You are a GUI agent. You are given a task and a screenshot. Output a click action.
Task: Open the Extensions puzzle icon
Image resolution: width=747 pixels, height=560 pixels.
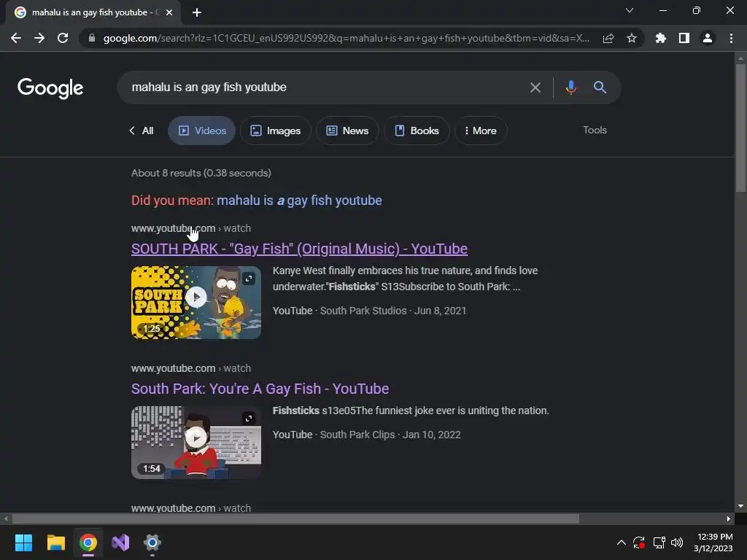click(661, 38)
